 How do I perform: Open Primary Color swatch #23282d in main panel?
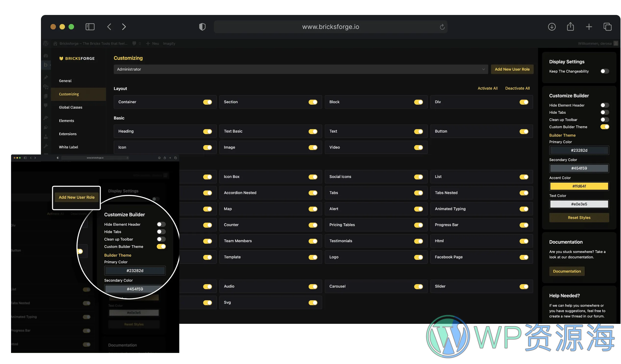tap(579, 150)
